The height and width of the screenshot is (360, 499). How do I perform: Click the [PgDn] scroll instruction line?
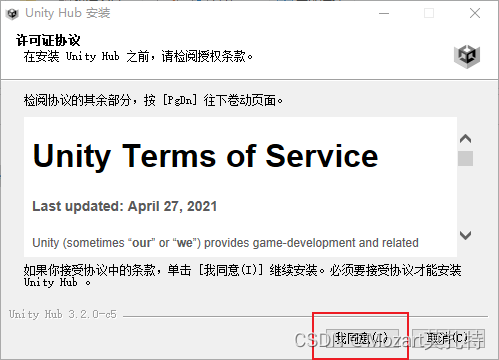[x=153, y=100]
